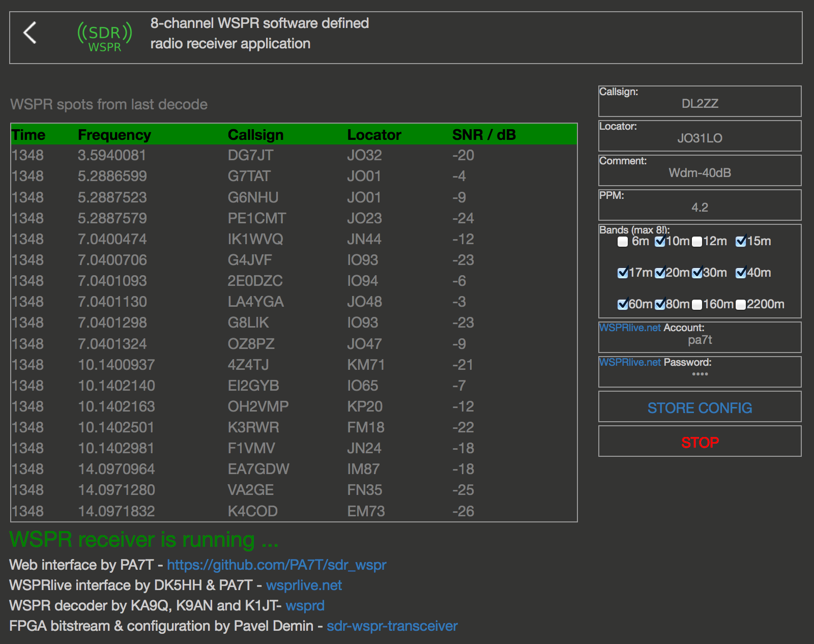This screenshot has width=814, height=644.
Task: Disable the 17m band checkbox
Action: (623, 273)
